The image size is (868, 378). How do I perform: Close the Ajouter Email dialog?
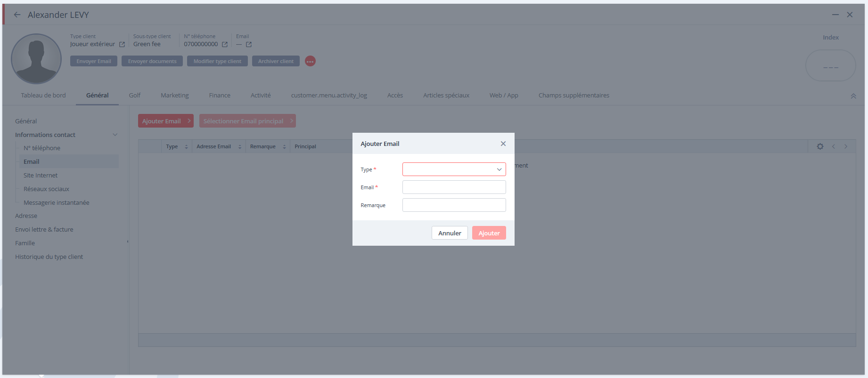click(503, 144)
